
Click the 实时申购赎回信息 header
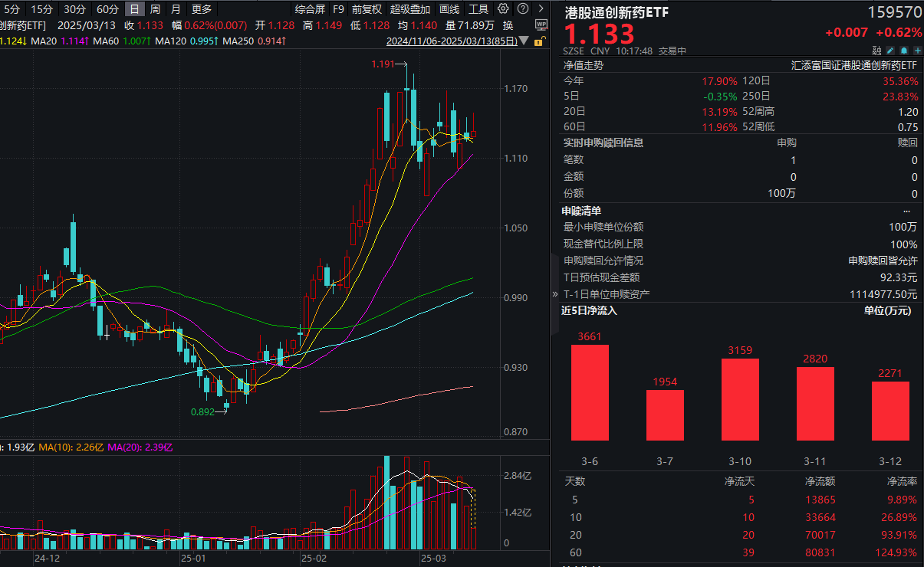pos(603,143)
